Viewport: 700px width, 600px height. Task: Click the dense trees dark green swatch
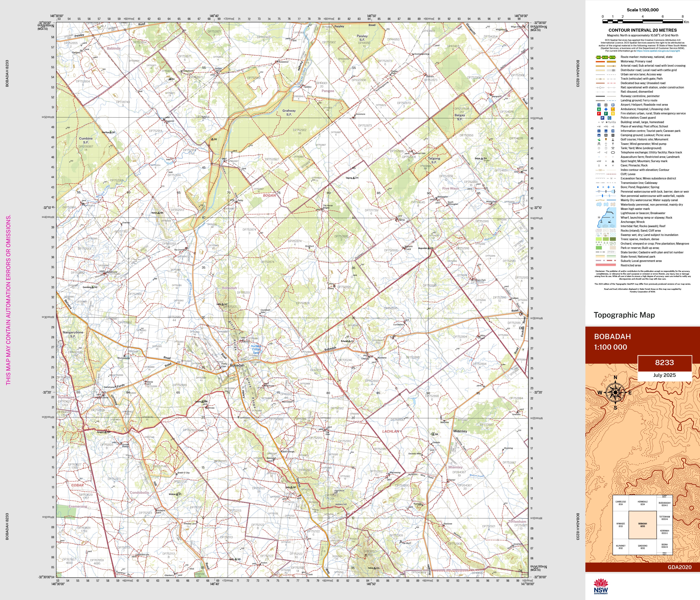coord(612,239)
